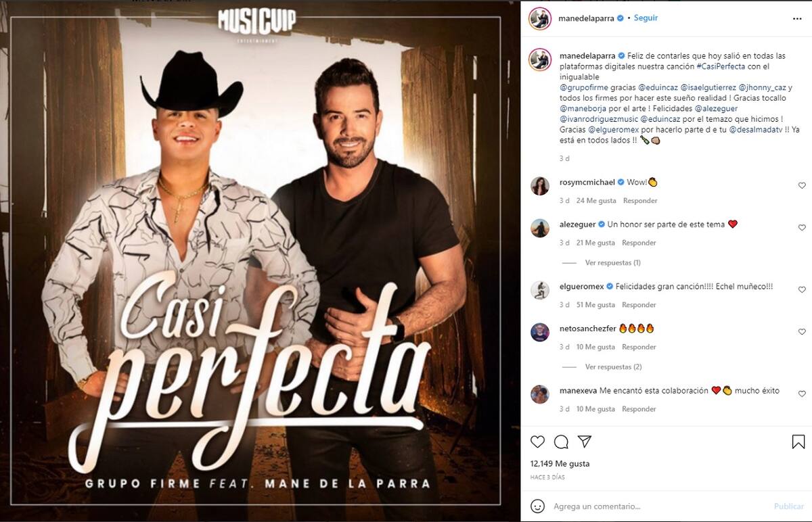Like manexeva's comment heart
The image size is (812, 522).
(x=802, y=394)
